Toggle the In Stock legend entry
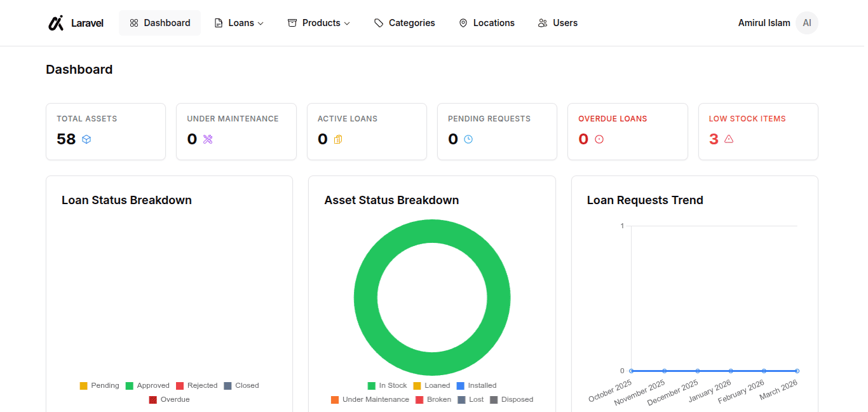The image size is (868, 412). pos(388,385)
